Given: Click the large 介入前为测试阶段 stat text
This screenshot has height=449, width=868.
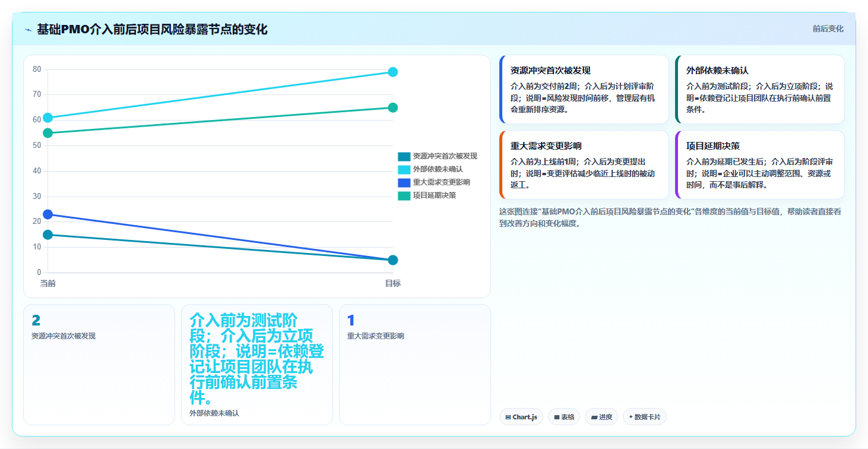Looking at the screenshot, I should (256, 359).
